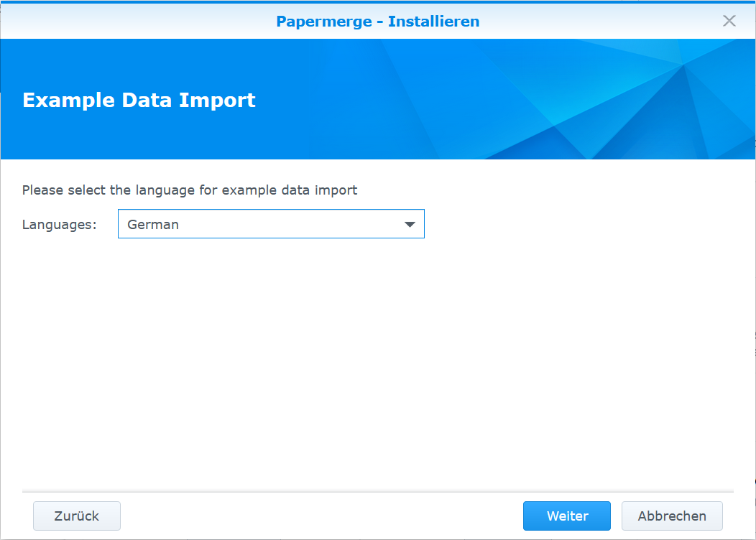The height and width of the screenshot is (540, 756).
Task: Select the Zurück button
Action: 76,516
